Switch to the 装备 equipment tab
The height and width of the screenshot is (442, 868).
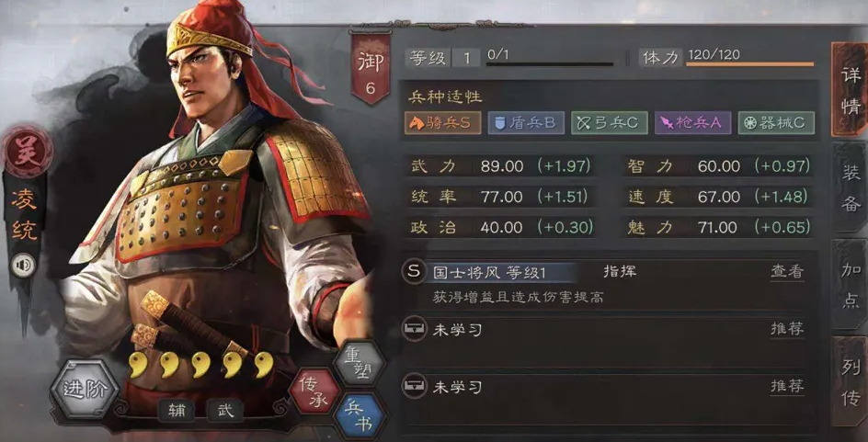pyautogui.click(x=850, y=188)
